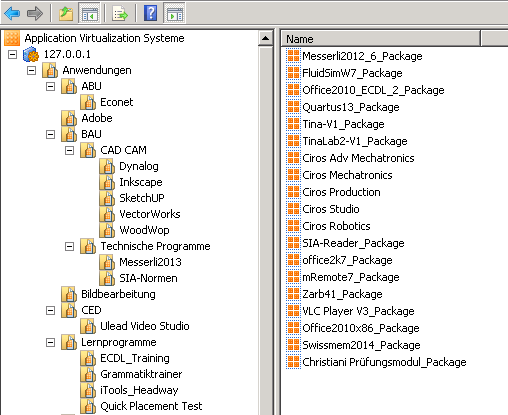Click the Adobe folder icon
The width and height of the screenshot is (508, 415).
pos(69,118)
